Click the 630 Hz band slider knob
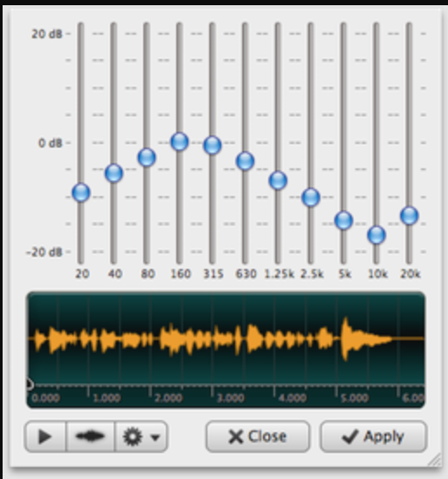 pos(245,161)
